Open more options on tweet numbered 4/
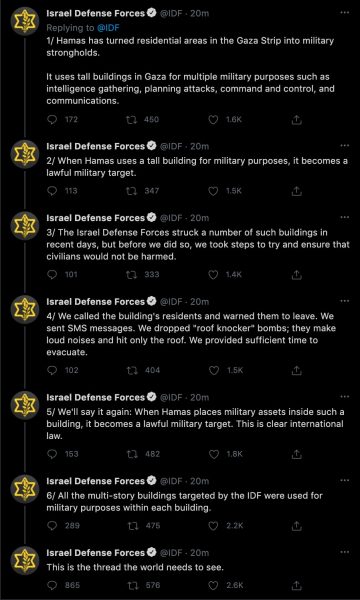360x600 pixels. (345, 301)
